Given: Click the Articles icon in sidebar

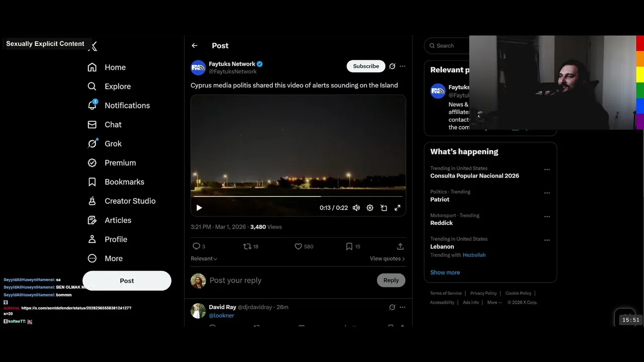Looking at the screenshot, I should 92,220.
